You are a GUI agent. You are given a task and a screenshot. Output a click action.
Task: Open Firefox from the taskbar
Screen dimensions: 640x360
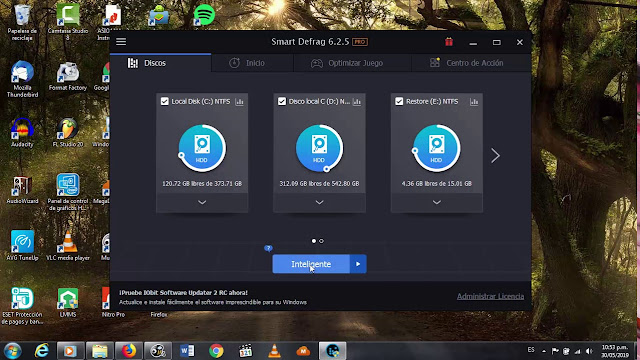pos(129,351)
